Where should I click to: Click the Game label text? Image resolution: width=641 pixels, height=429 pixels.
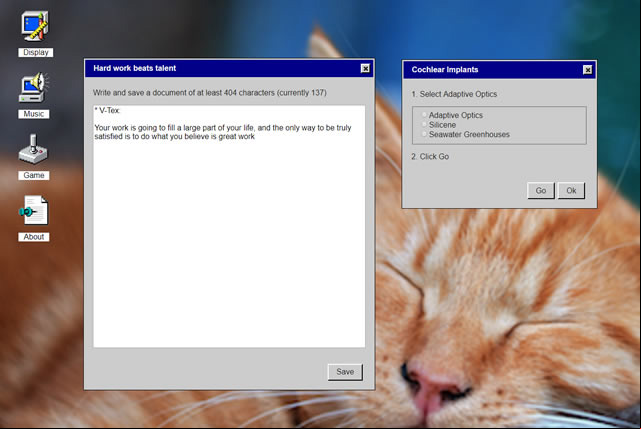click(x=34, y=175)
